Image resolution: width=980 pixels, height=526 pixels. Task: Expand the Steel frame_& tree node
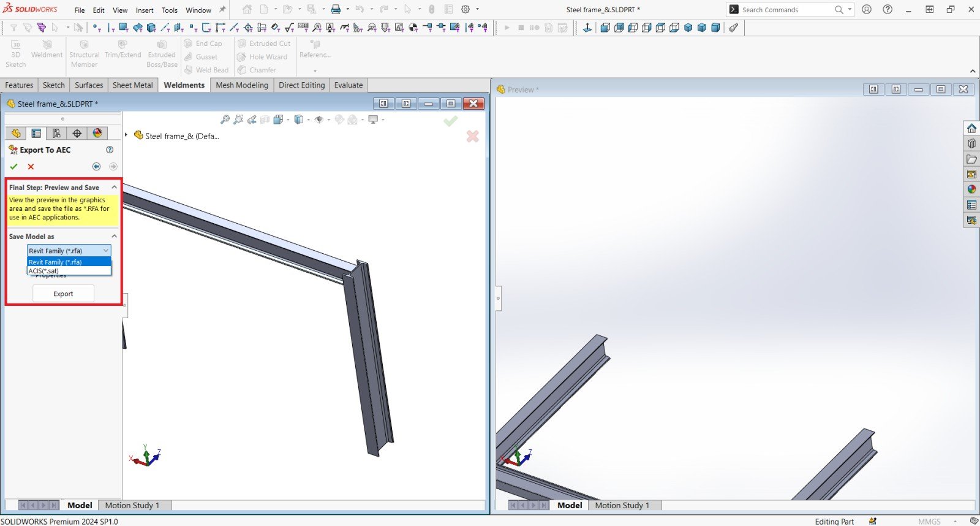tap(126, 135)
